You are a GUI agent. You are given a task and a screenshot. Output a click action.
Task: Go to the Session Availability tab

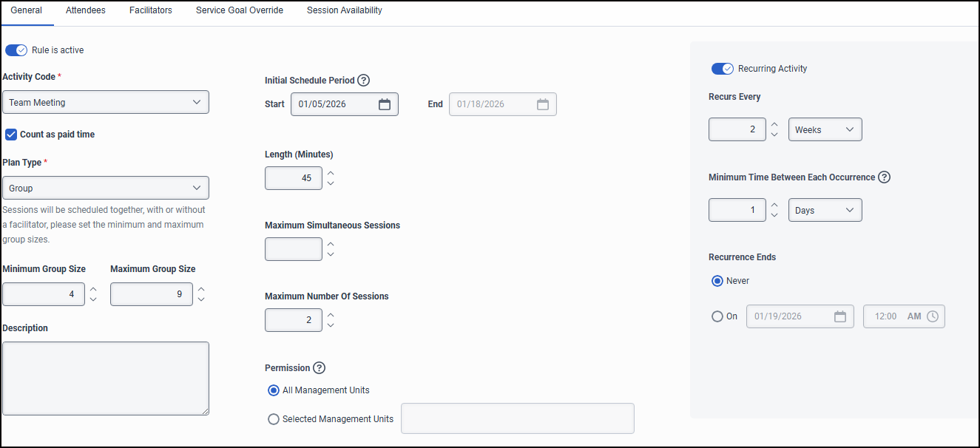click(345, 11)
